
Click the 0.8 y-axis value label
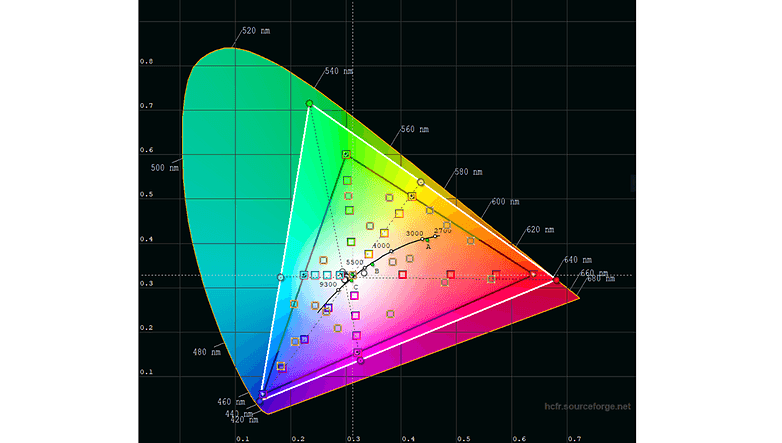tap(146, 62)
